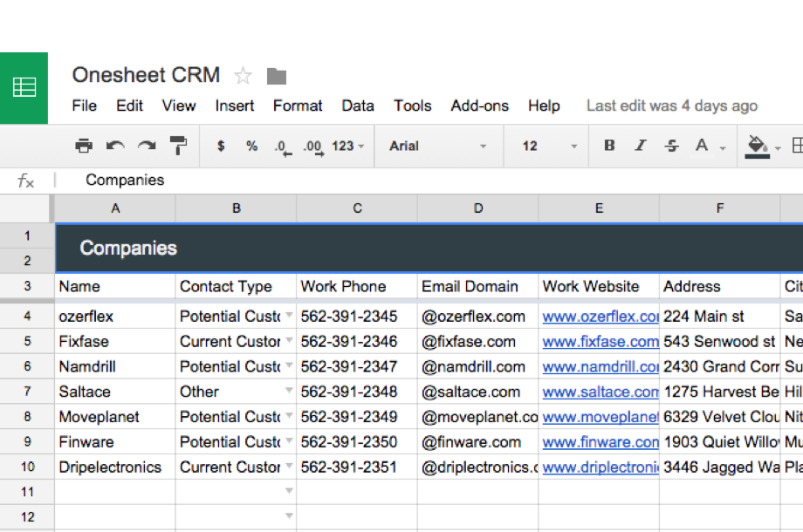Undo the last action

114,146
